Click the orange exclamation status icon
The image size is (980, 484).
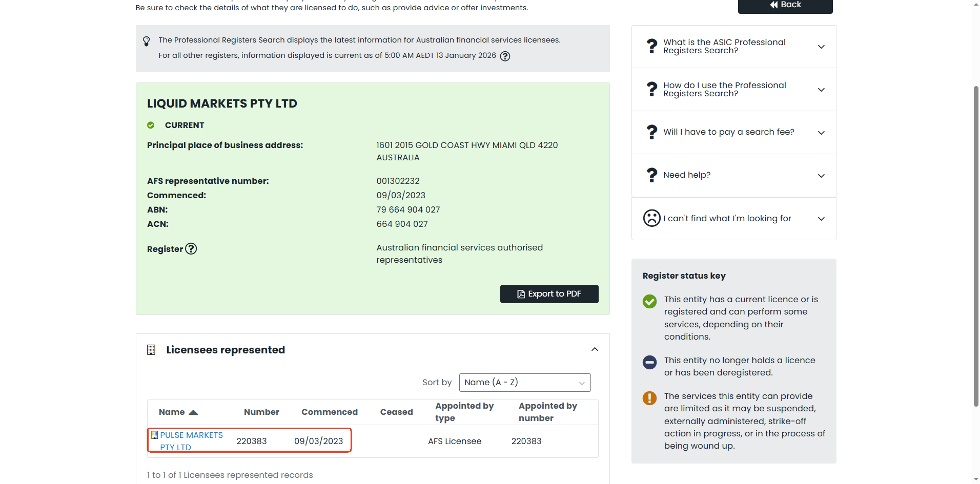(649, 398)
